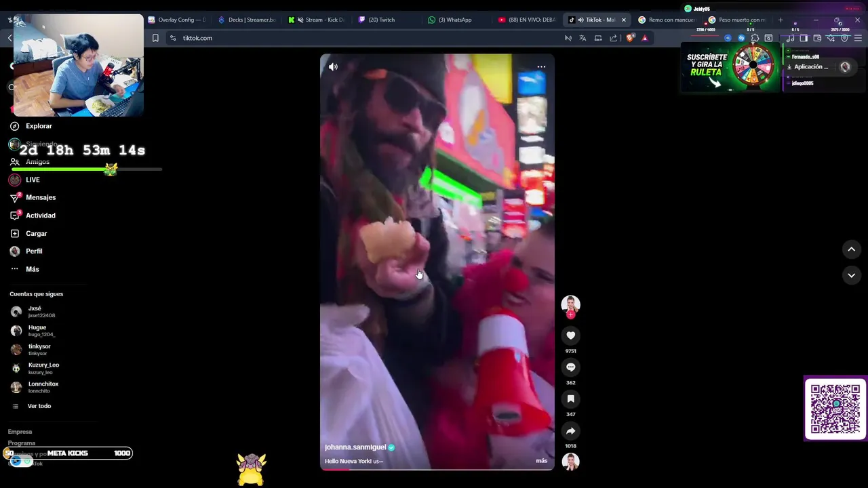The height and width of the screenshot is (488, 868).
Task: Share the video using arrow icon
Action: pos(570,430)
